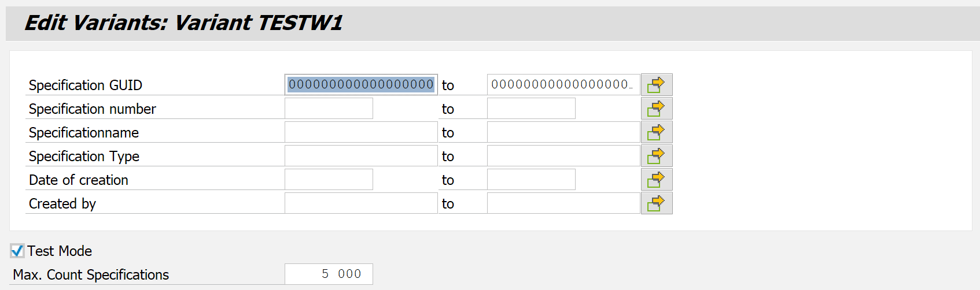Select the Specification Type to field
The height and width of the screenshot is (290, 980).
point(563,156)
